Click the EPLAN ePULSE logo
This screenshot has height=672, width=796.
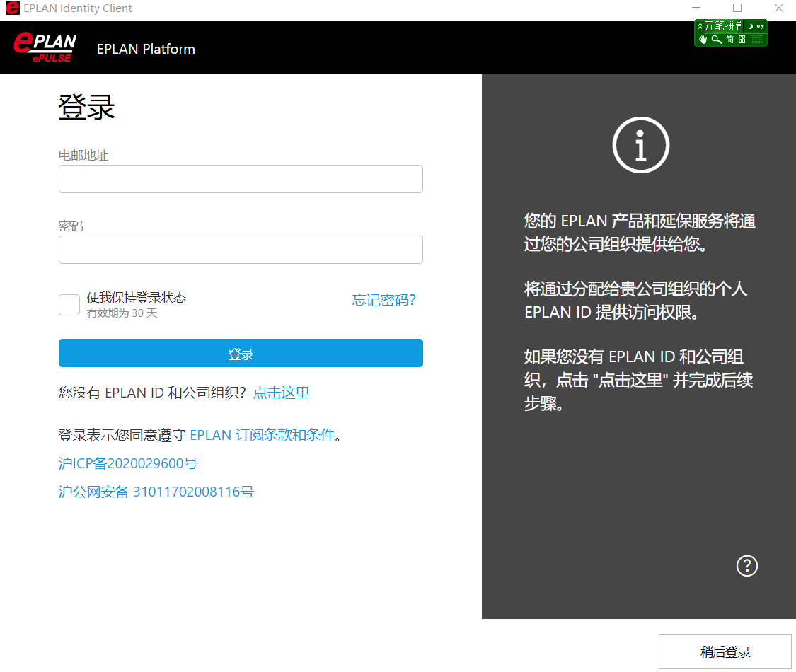[45, 47]
